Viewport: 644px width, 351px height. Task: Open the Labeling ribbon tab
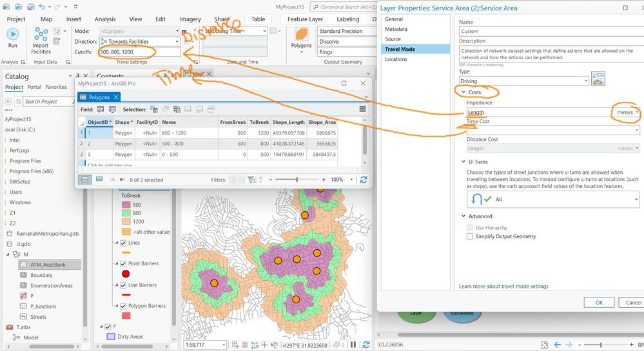tap(348, 19)
